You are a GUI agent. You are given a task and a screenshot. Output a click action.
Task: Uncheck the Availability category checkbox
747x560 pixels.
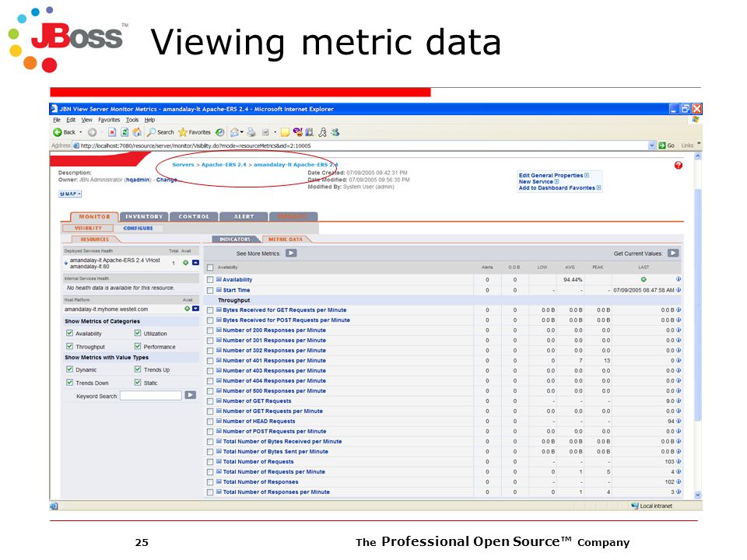[x=69, y=333]
